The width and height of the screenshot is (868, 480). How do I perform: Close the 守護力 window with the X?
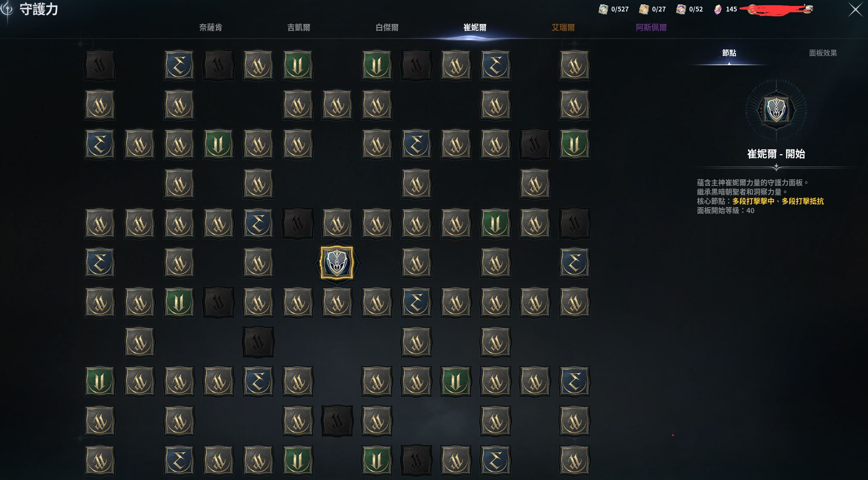(855, 10)
